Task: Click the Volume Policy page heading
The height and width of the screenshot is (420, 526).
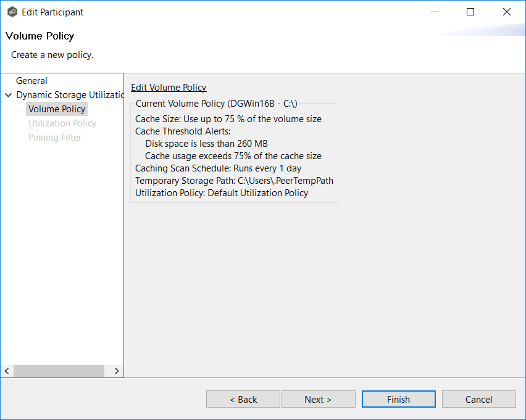Action: pos(40,36)
